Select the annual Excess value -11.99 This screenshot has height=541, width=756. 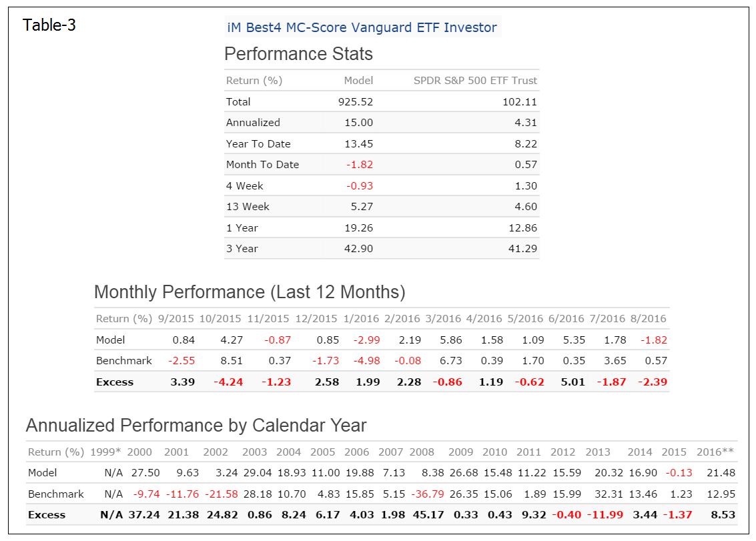(x=605, y=515)
